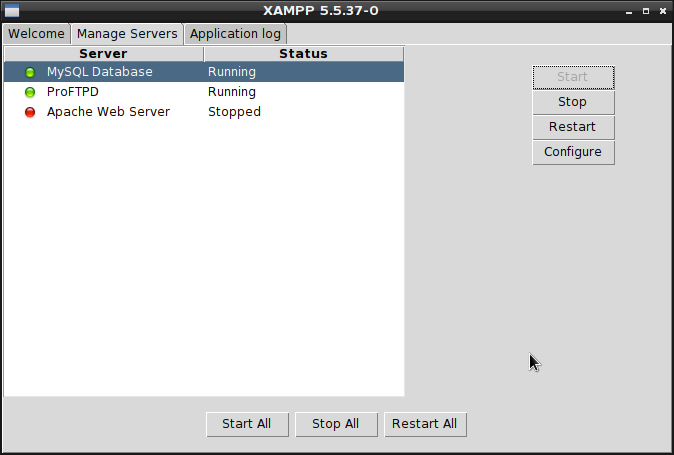Image resolution: width=674 pixels, height=455 pixels.
Task: Click the Restart All button
Action: pos(425,424)
